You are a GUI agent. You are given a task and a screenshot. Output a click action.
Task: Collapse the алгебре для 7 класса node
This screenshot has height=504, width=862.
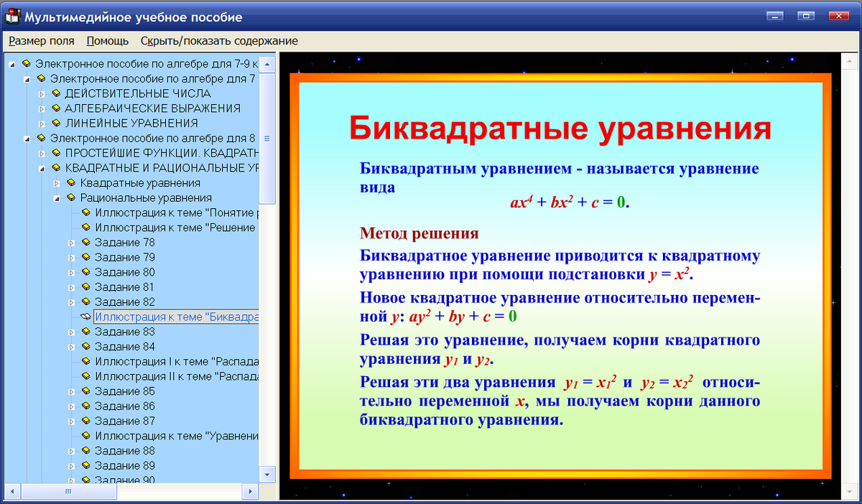click(x=27, y=79)
